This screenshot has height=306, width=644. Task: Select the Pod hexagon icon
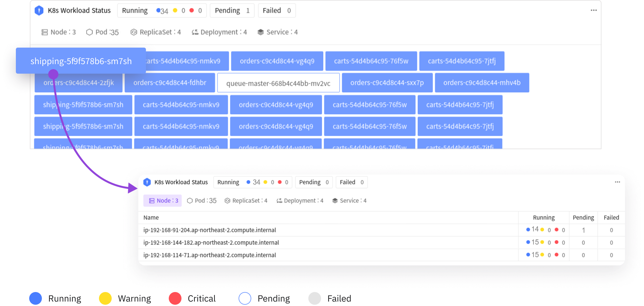coord(90,32)
